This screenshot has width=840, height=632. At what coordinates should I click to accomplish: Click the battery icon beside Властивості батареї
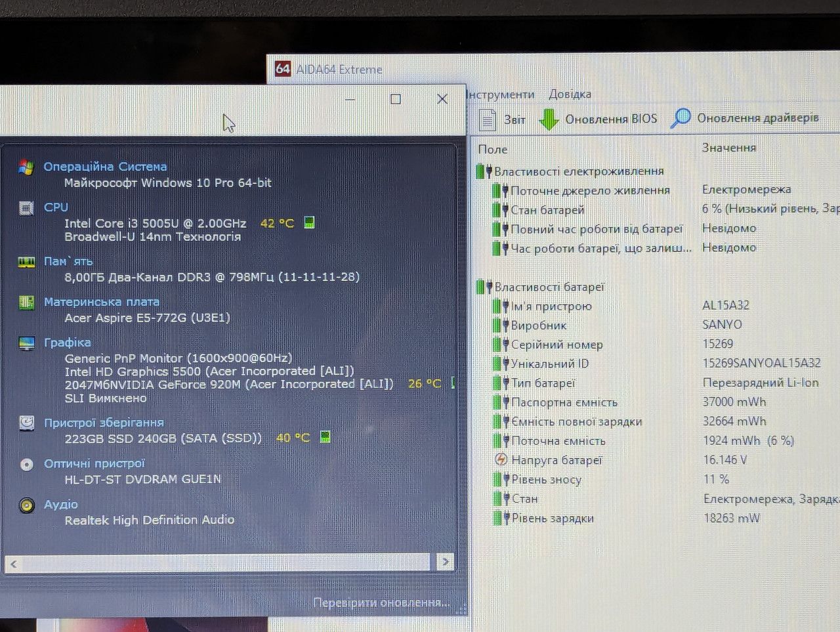pos(484,287)
